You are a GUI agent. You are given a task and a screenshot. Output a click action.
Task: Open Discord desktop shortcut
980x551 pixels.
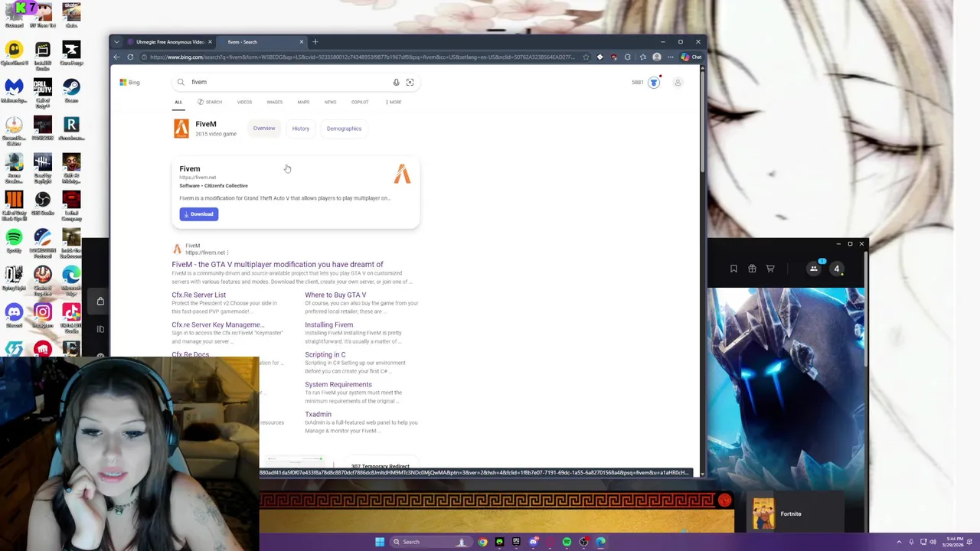click(x=14, y=315)
